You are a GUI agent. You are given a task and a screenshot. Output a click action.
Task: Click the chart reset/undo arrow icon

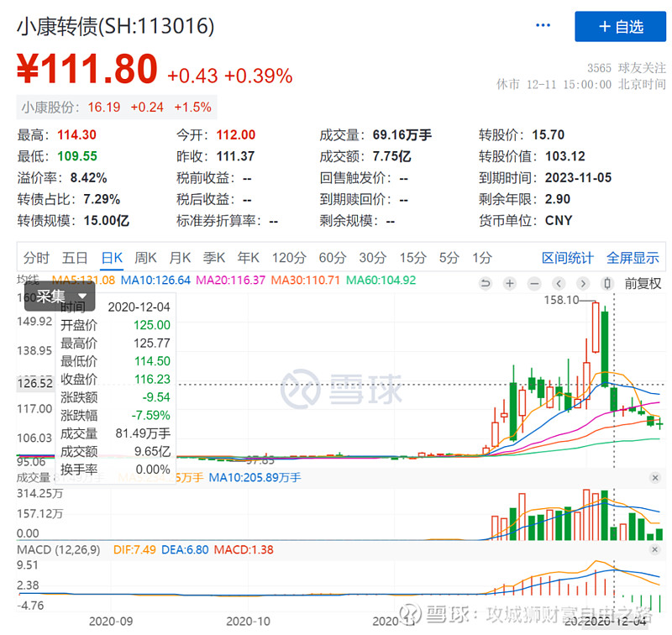[486, 283]
